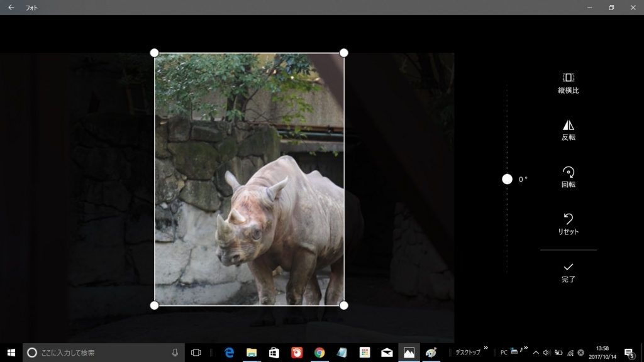Open the Mail app from the taskbar
The height and width of the screenshot is (362, 644).
click(x=387, y=353)
